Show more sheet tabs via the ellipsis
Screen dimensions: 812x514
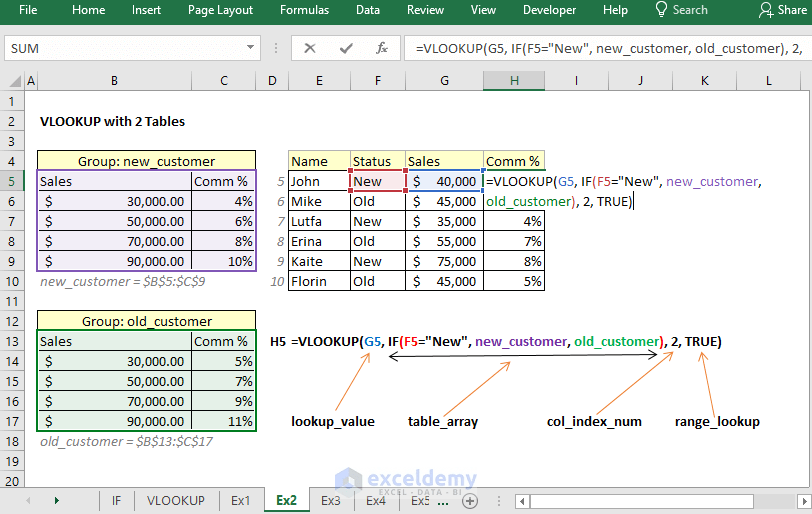tap(443, 501)
